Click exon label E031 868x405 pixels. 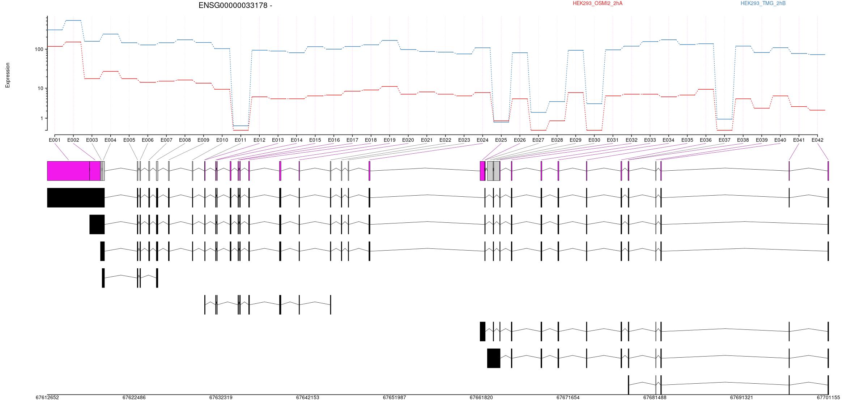coord(613,140)
